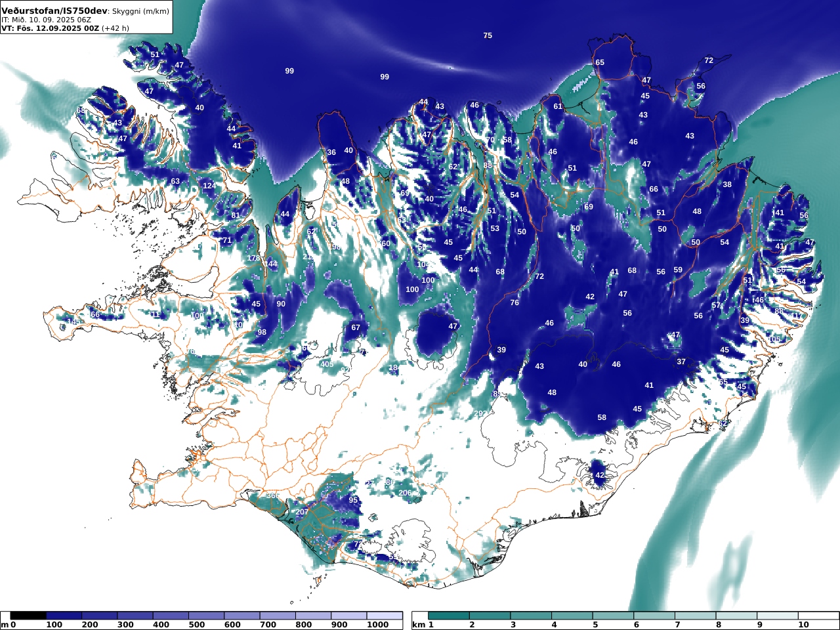The height and width of the screenshot is (630, 840).
Task: Click the visibility value '405' on the map
Action: pos(327,364)
